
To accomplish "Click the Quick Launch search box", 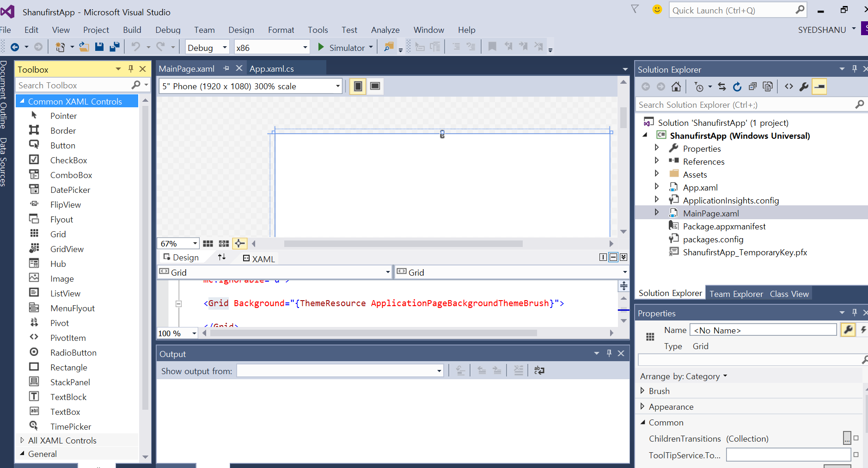I will [738, 10].
